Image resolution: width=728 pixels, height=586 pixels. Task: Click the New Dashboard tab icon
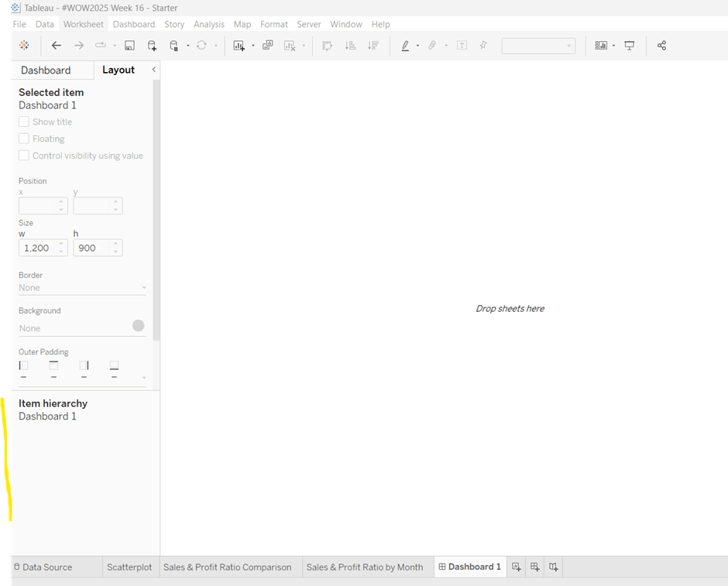click(534, 567)
